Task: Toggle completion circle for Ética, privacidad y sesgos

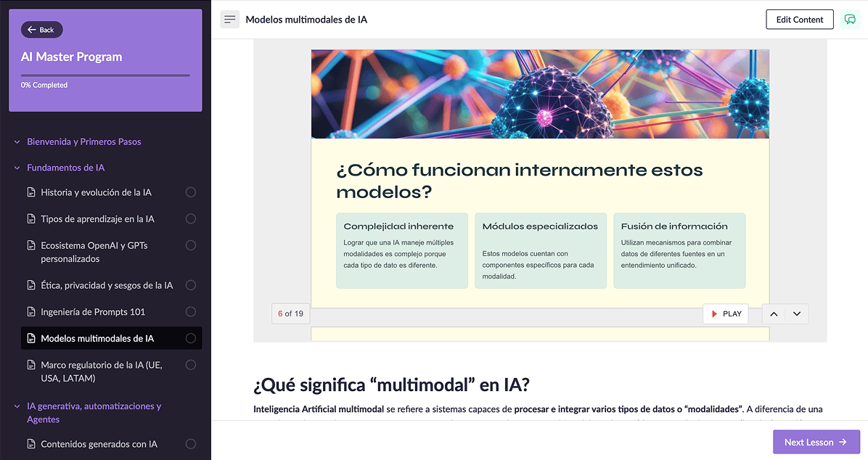Action: point(190,285)
